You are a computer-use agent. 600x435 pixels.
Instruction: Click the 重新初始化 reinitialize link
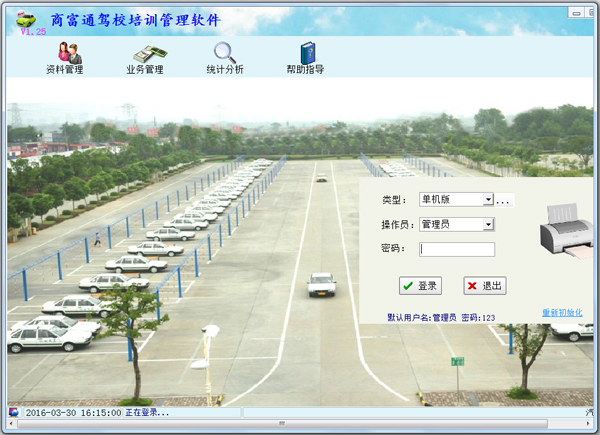561,313
